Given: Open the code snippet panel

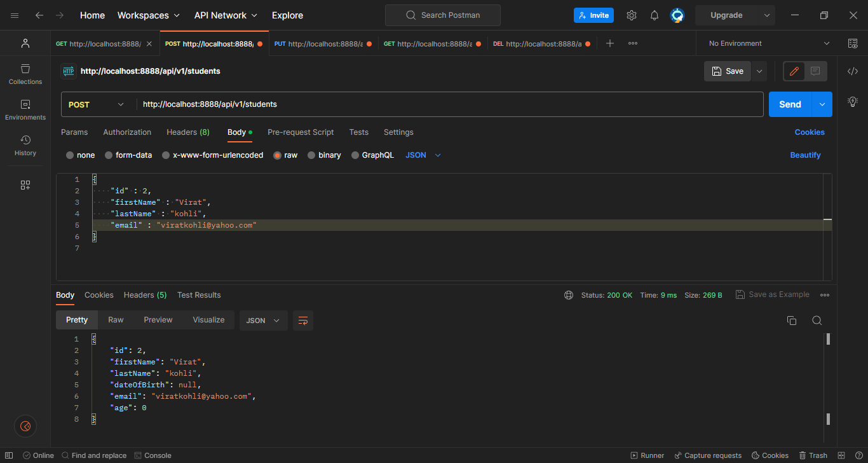Looking at the screenshot, I should click(853, 71).
